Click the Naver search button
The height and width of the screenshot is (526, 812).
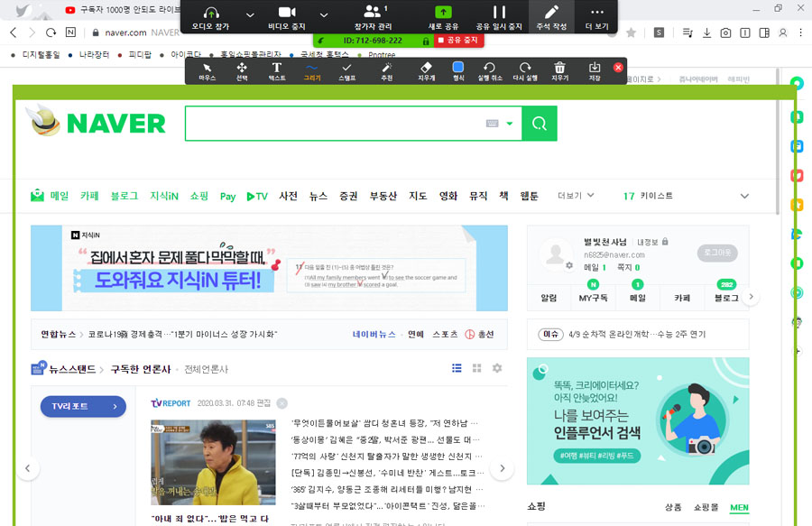click(540, 124)
